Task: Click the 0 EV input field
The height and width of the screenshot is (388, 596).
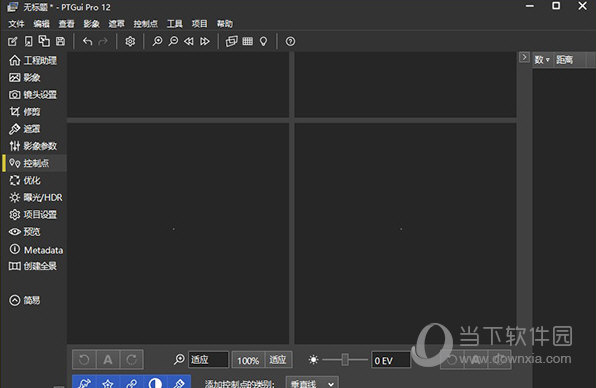Action: coord(391,359)
